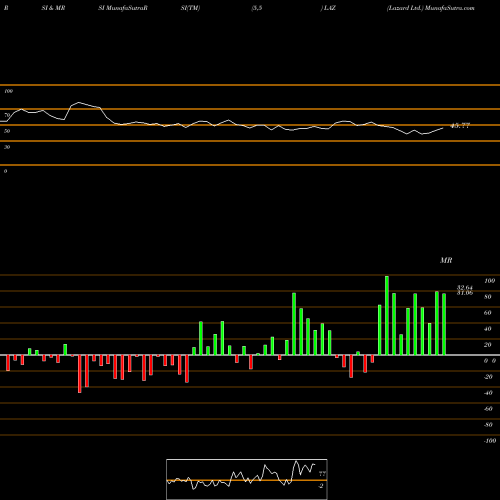
Task: Click the '77' value in mini chart
Action: pyautogui.click(x=322, y=474)
